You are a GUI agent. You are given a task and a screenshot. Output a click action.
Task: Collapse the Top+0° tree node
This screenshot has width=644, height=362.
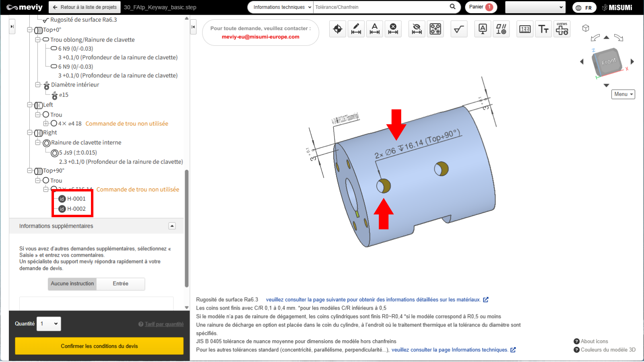click(x=30, y=30)
